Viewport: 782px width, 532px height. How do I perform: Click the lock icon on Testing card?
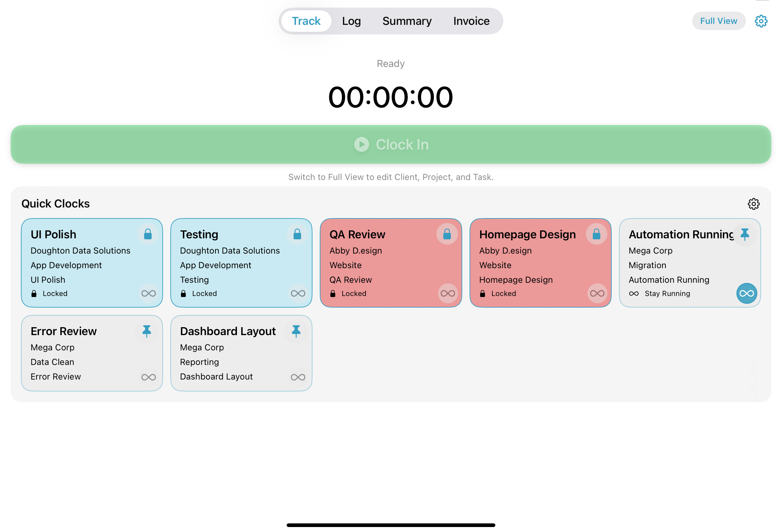pyautogui.click(x=298, y=234)
